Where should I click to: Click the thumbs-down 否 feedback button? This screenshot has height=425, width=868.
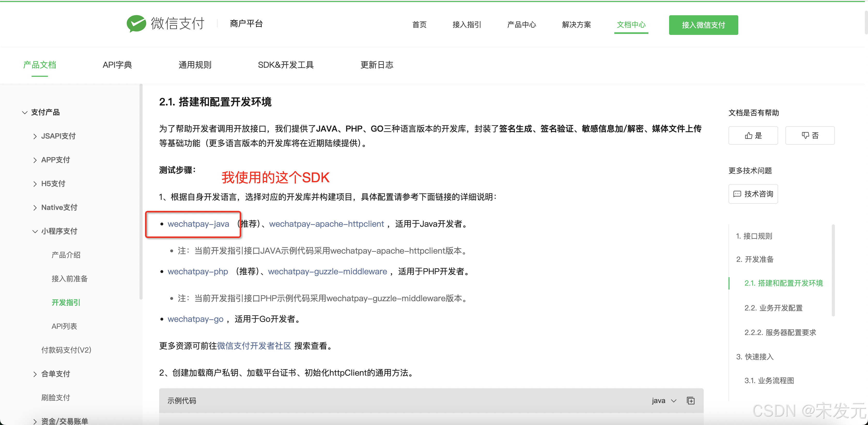[x=809, y=136]
